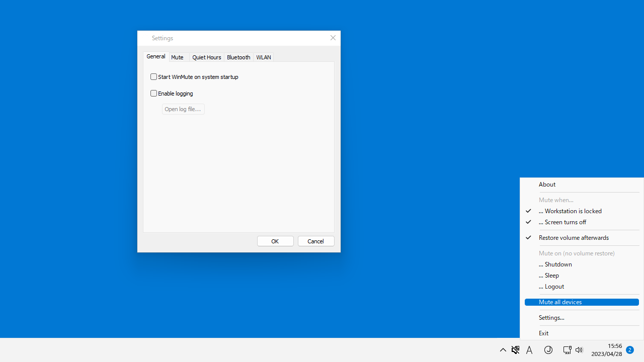The image size is (644, 362).
Task: Tick the Enable logging checkbox
Action: pyautogui.click(x=154, y=94)
